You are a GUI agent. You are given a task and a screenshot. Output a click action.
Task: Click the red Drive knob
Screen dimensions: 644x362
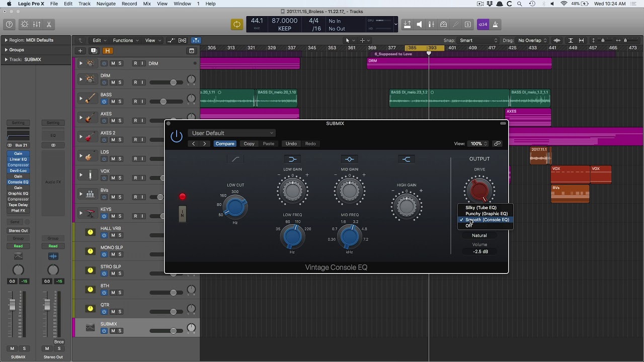[479, 191]
